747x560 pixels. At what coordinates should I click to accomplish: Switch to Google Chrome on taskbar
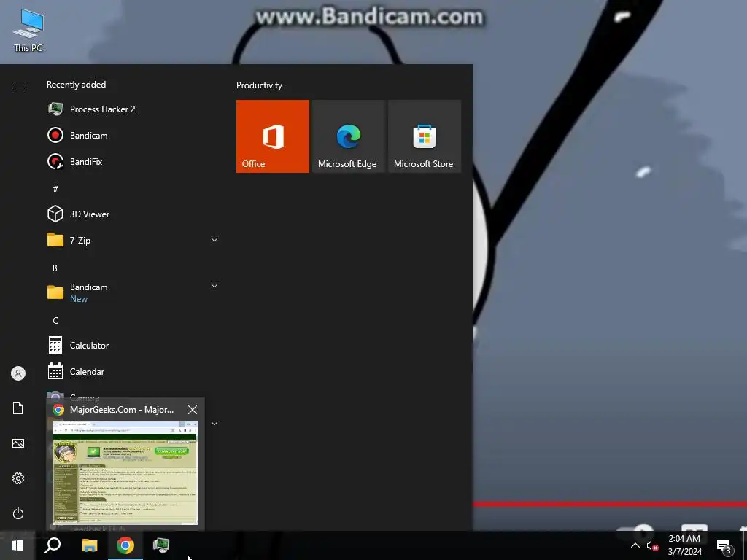coord(125,545)
